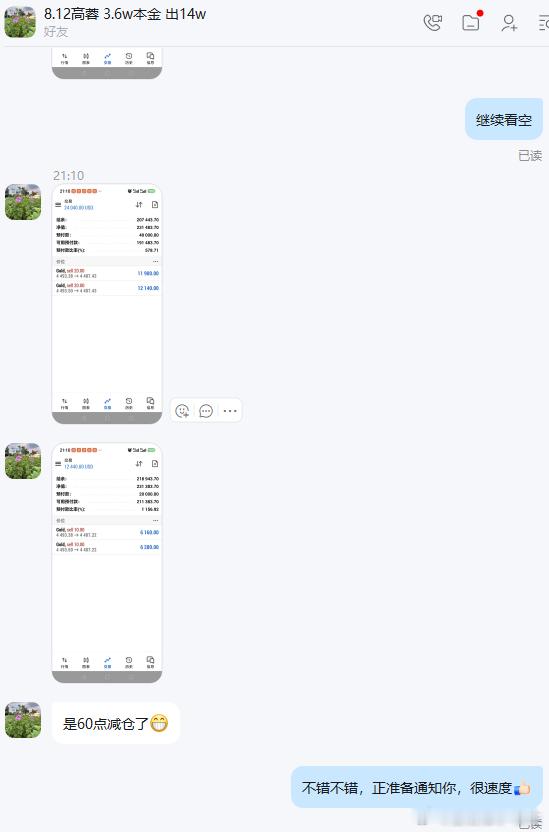The width and height of the screenshot is (549, 832).
Task: React with emoji to the 21:10 image
Action: click(182, 411)
